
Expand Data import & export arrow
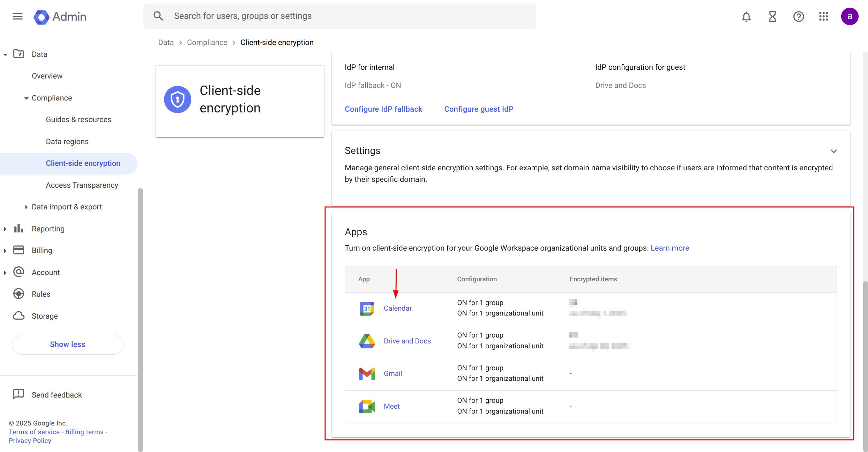click(x=26, y=207)
